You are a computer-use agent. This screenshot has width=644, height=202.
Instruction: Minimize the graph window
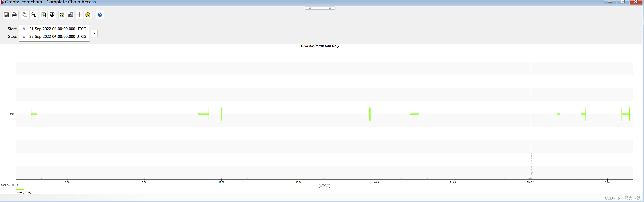click(610, 2)
